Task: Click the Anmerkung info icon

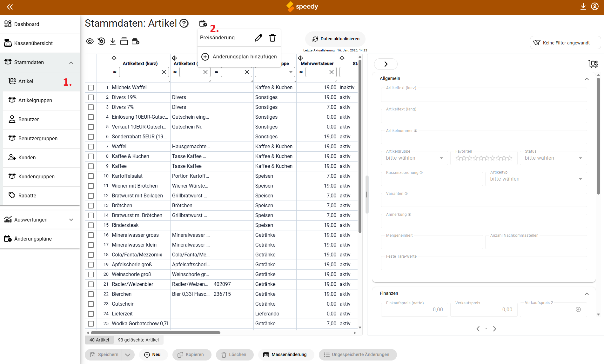Action: click(409, 215)
